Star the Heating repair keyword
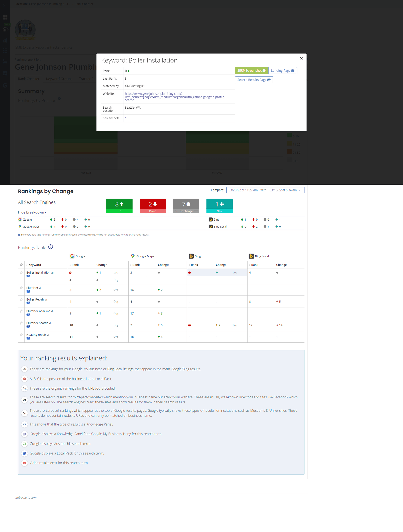Screen dimensions: 403x532 coord(21,335)
